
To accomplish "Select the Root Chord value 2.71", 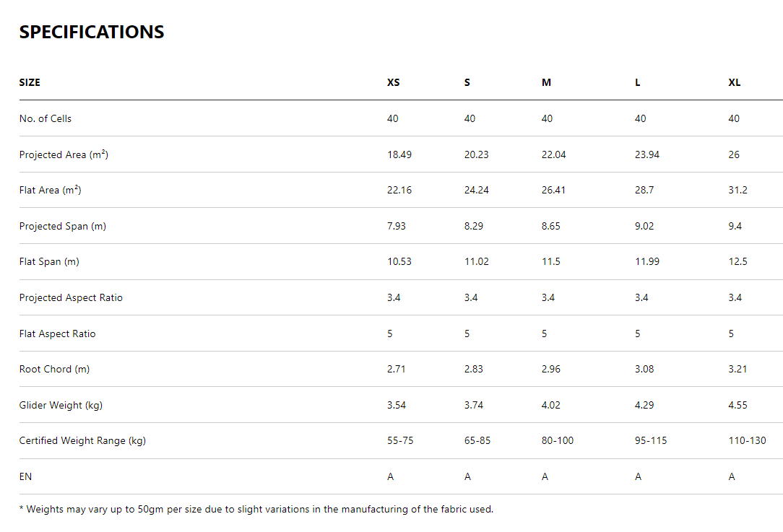I will click(396, 369).
